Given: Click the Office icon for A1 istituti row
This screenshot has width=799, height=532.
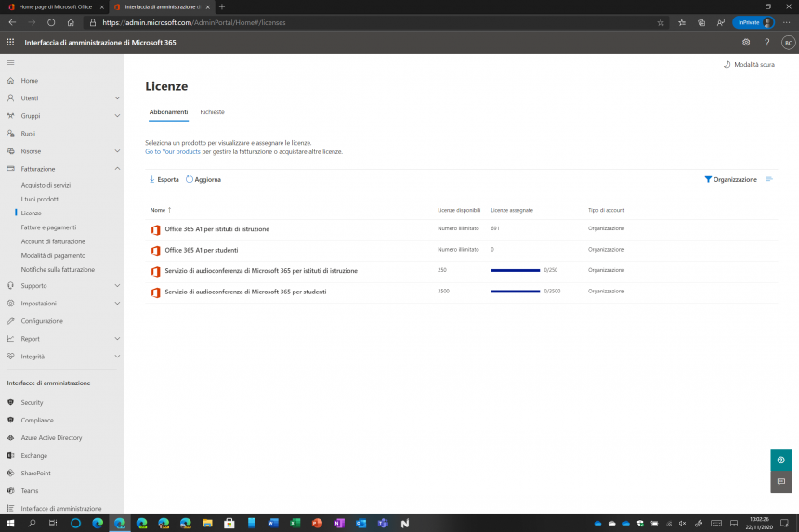Looking at the screenshot, I should tap(155, 229).
